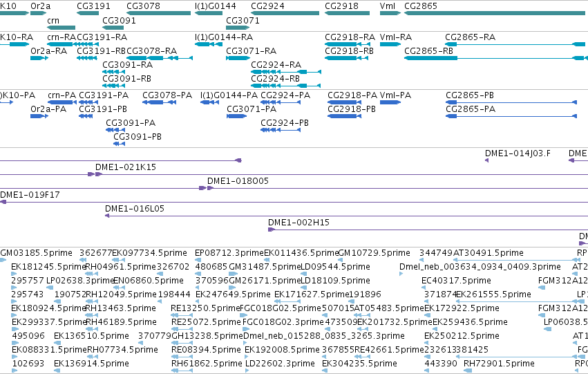Click the CG3071 gene label
Viewport: 588px width, 374px height.
(x=243, y=21)
